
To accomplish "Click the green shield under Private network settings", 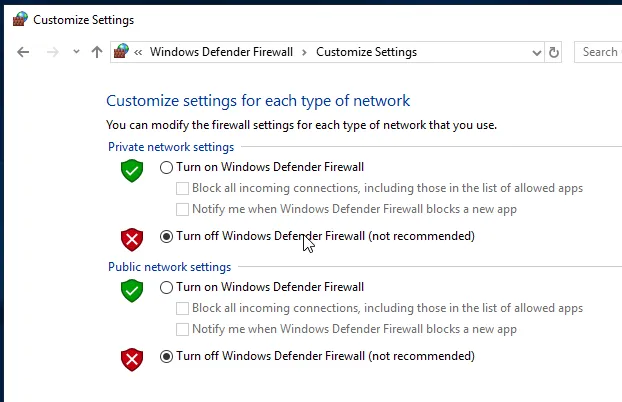I will 132,171.
